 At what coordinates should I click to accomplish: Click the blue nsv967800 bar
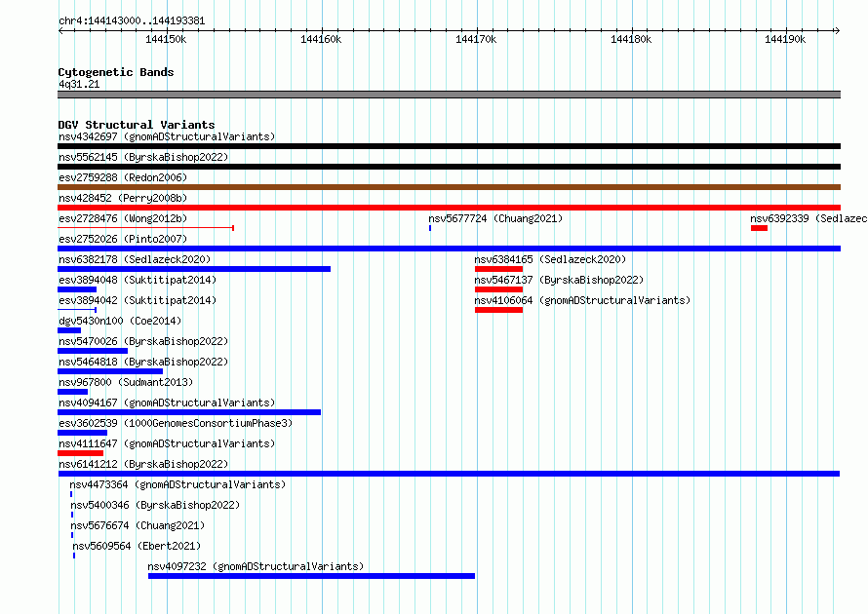coord(72,392)
